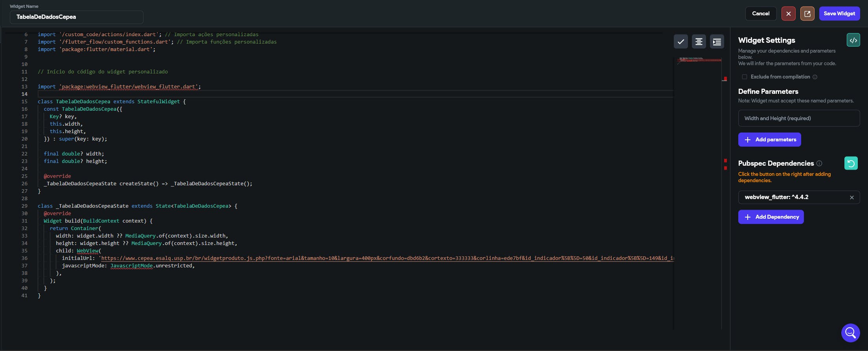Click the webview_flutter import statement on line 13
This screenshot has width=868, height=351.
tap(119, 86)
